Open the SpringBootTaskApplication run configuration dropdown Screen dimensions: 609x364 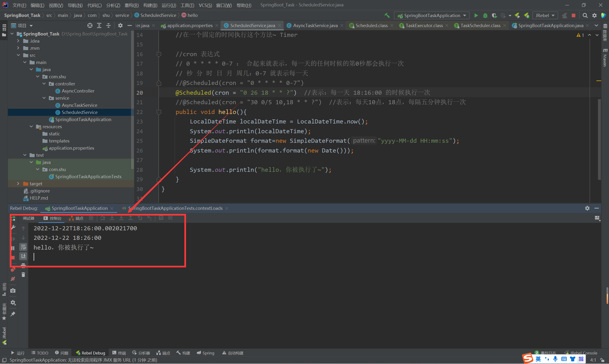click(432, 15)
